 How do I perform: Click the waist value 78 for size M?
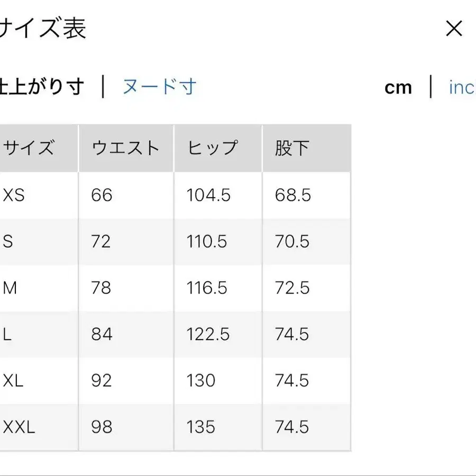[101, 288]
